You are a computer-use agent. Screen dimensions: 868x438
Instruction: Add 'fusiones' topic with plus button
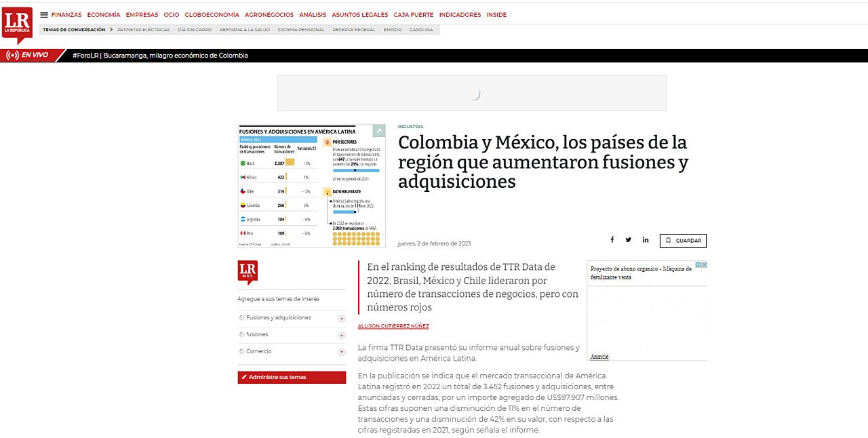pyautogui.click(x=341, y=335)
